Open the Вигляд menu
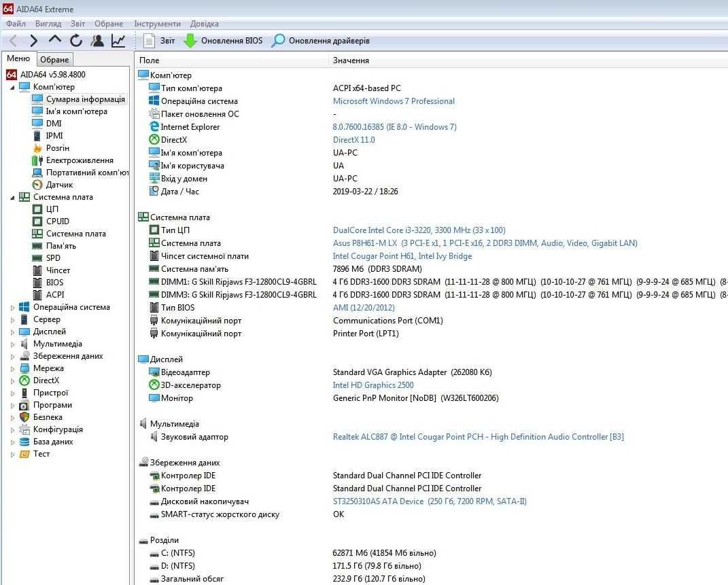The height and width of the screenshot is (585, 728). (48, 24)
